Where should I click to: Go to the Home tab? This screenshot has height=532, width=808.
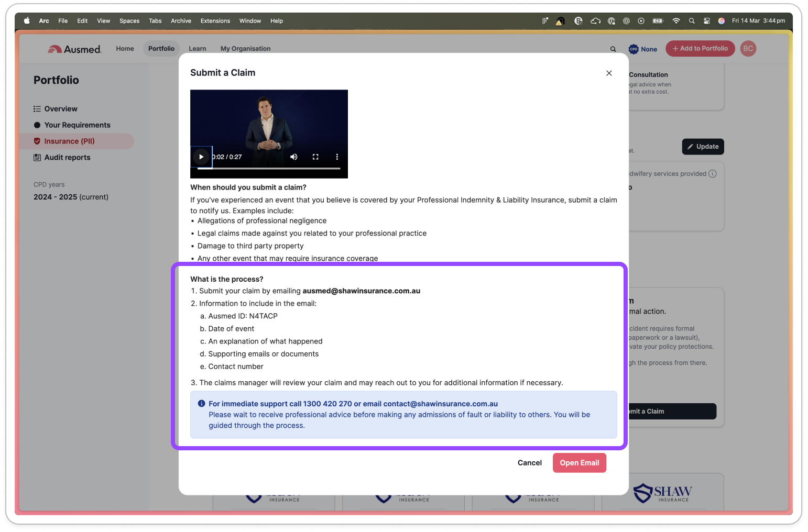click(125, 49)
